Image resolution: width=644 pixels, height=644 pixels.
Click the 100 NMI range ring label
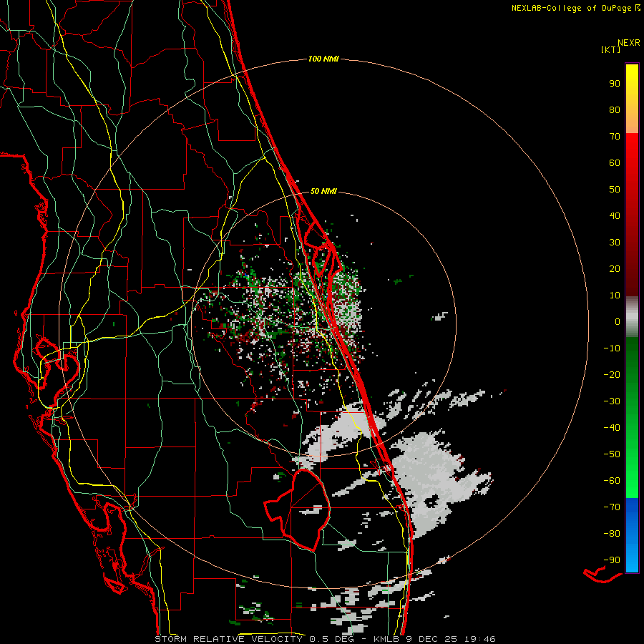(x=323, y=59)
